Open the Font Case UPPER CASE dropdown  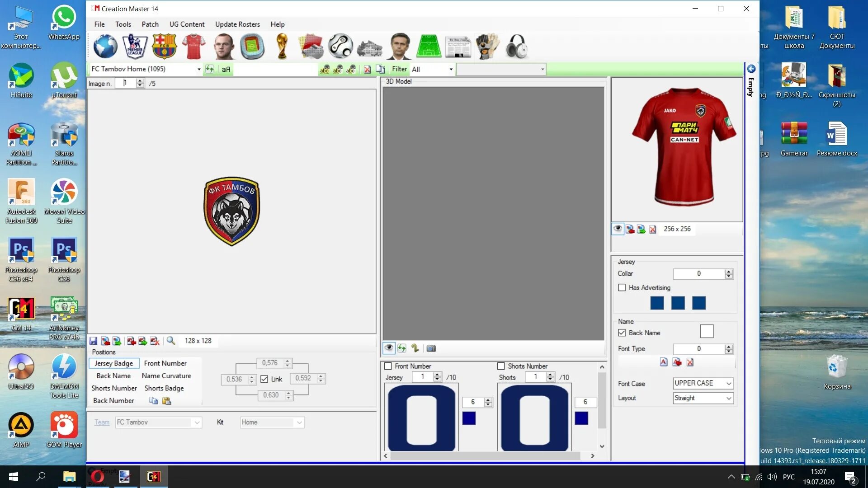pos(703,383)
